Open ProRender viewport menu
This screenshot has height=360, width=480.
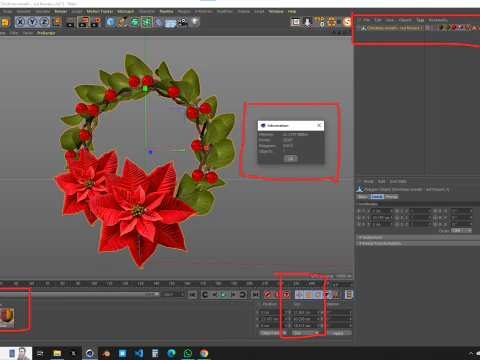click(46, 33)
